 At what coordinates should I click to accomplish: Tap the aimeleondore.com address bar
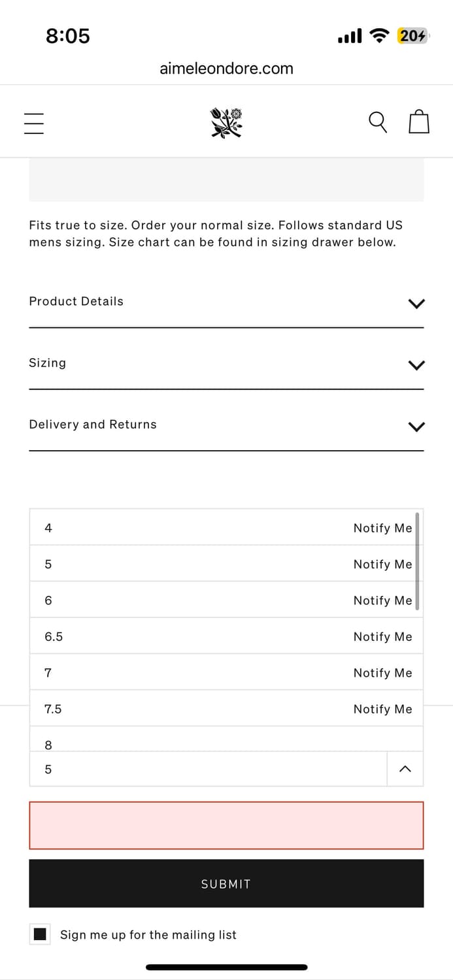pyautogui.click(x=226, y=69)
